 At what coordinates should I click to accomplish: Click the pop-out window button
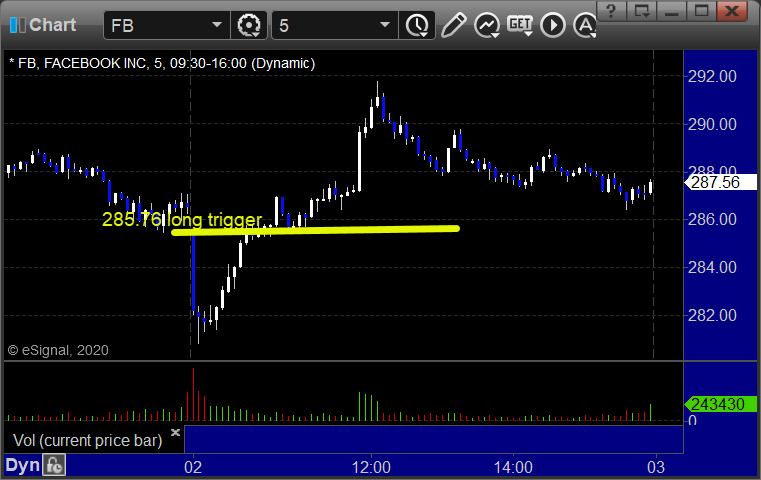[x=641, y=10]
